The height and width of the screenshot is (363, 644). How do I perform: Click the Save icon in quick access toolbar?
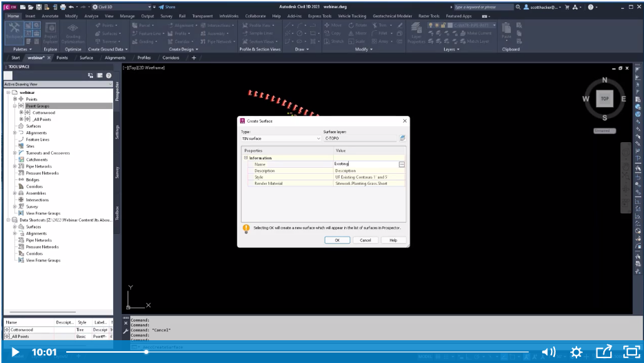coord(39,7)
